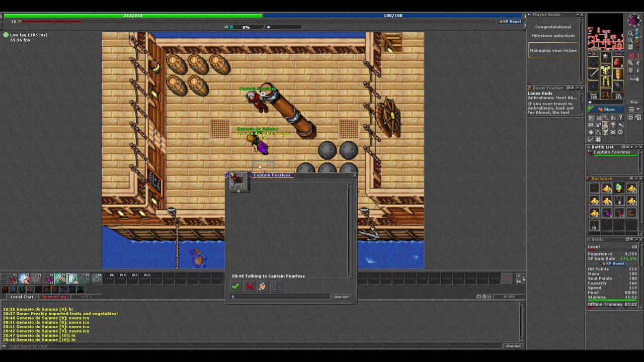Pick the purple potion stack in the Backpack
Viewport: 644px width, 362px height.
pyautogui.click(x=607, y=213)
